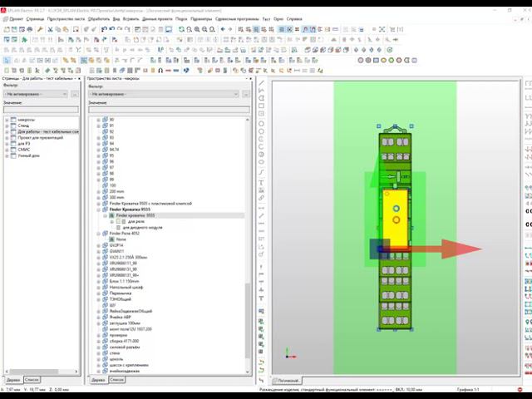Select the Circle drawing tool
532x399 pixels.
click(x=261, y=124)
